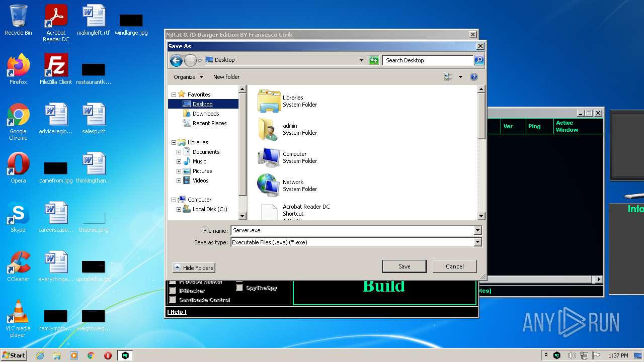Open the File name dropdown arrow
The width and height of the screenshot is (644, 362).
[477, 230]
